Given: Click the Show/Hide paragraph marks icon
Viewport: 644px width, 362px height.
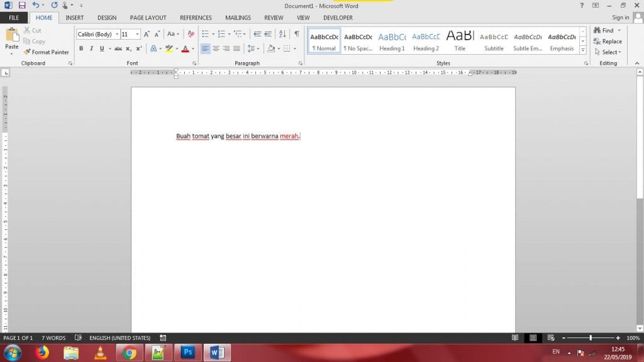Looking at the screenshot, I should point(296,34).
